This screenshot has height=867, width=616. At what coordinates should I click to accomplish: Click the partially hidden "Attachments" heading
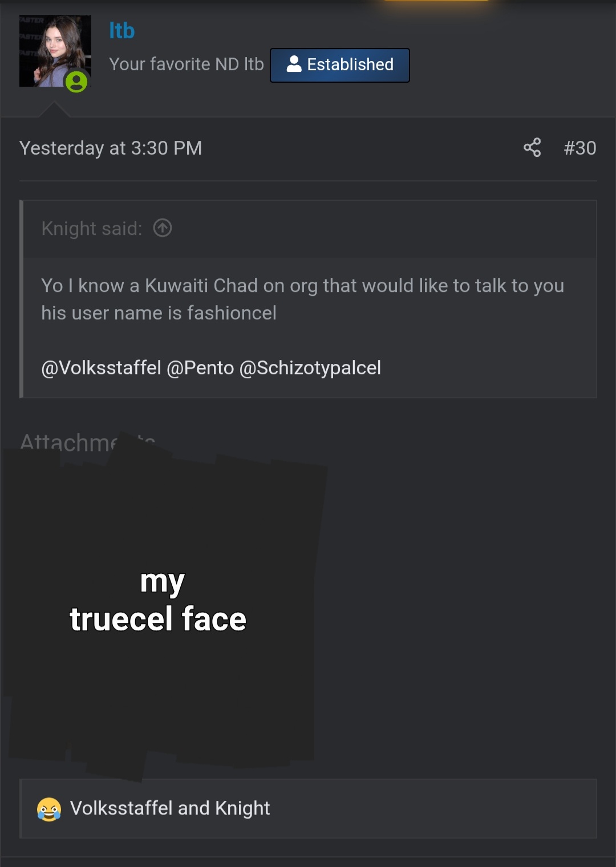[x=67, y=443]
